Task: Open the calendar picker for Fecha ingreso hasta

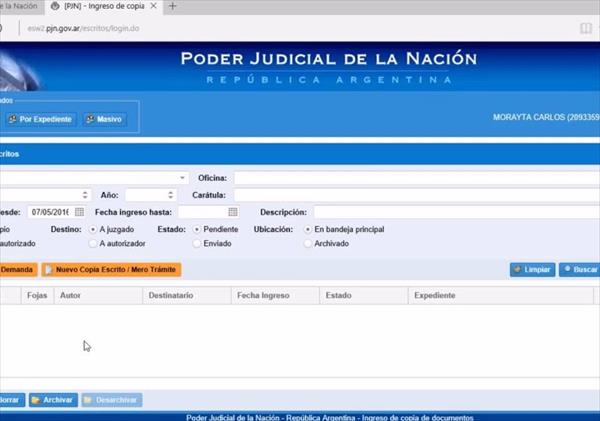Action: tap(233, 212)
